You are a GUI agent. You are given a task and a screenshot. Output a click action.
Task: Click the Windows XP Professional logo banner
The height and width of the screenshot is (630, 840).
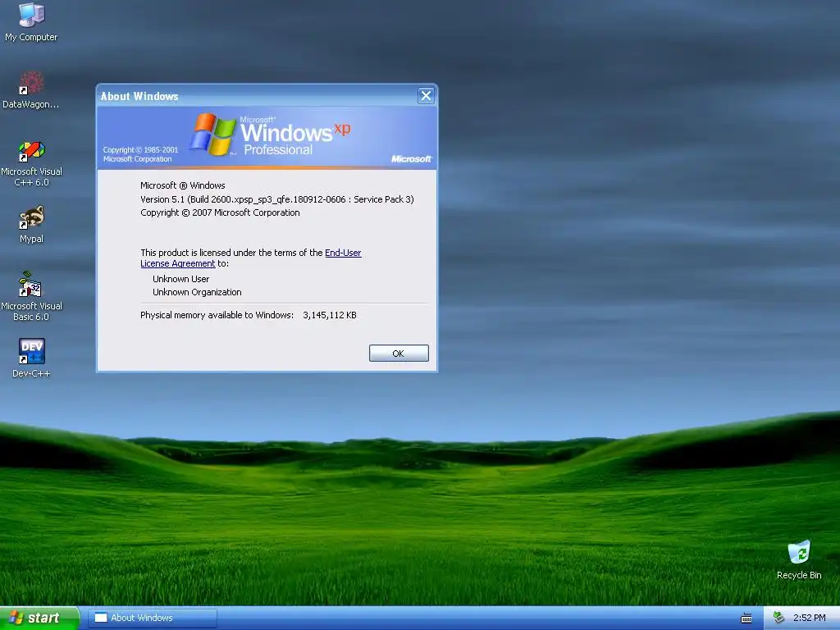click(x=267, y=138)
